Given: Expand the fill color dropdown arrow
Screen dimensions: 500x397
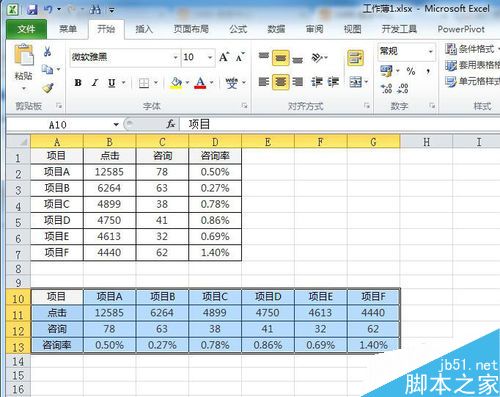Looking at the screenshot, I should (x=187, y=83).
